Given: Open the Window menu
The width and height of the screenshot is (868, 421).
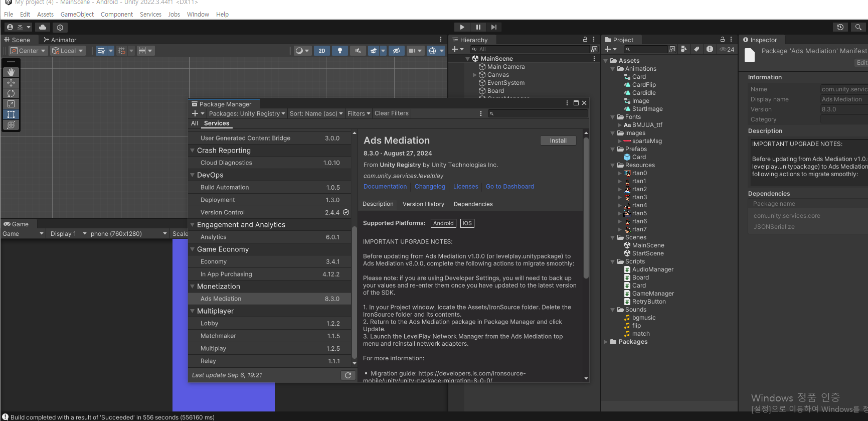Looking at the screenshot, I should point(198,14).
